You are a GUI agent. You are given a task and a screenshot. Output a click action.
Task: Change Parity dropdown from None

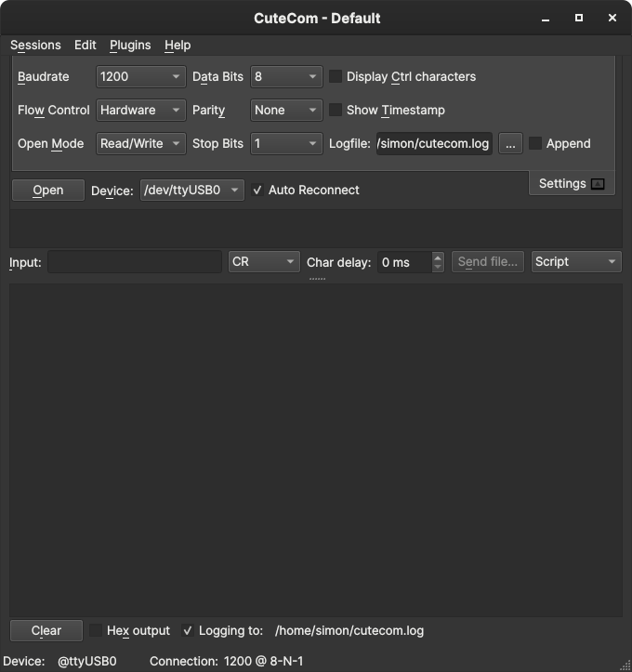pos(286,111)
